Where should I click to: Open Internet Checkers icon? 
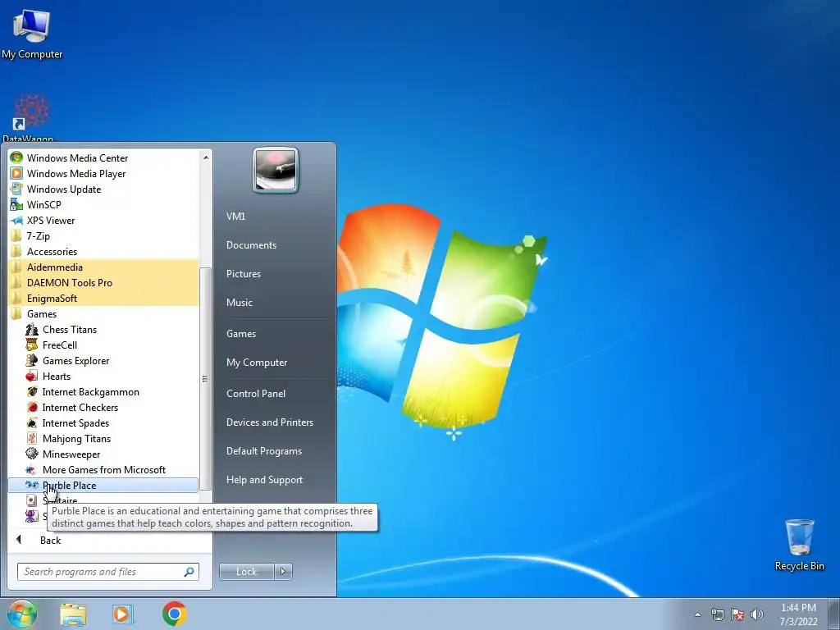click(x=32, y=407)
